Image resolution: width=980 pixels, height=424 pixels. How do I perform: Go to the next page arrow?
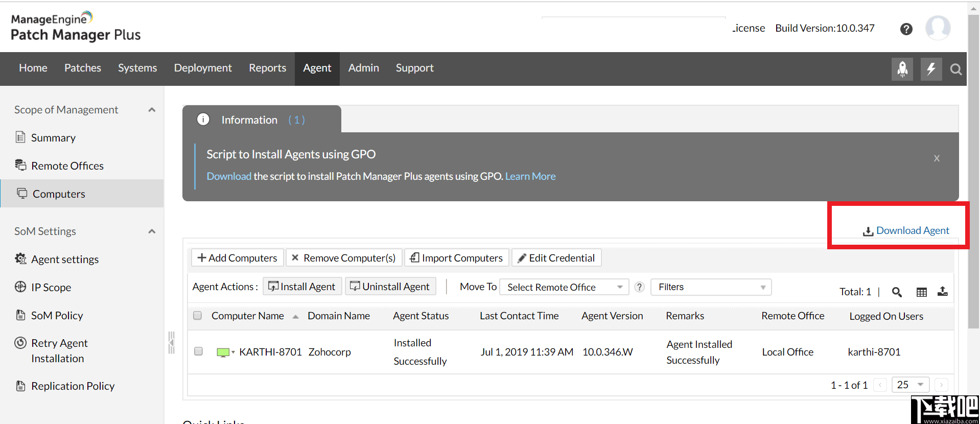coord(941,385)
